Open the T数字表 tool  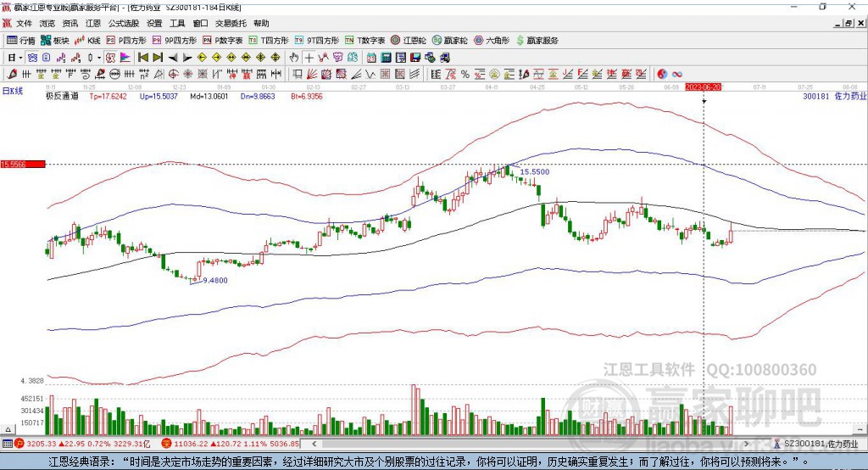(x=364, y=41)
